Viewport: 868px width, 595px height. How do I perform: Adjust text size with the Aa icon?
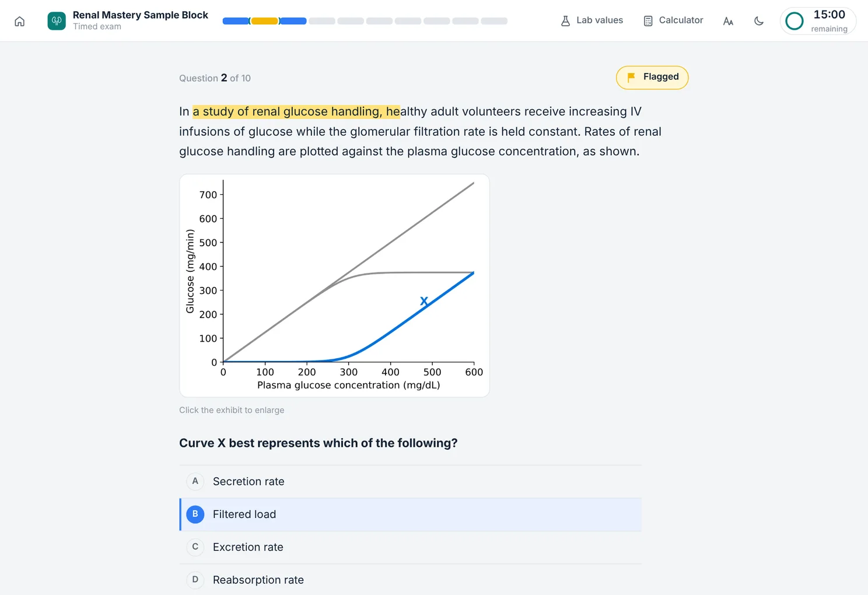click(728, 21)
